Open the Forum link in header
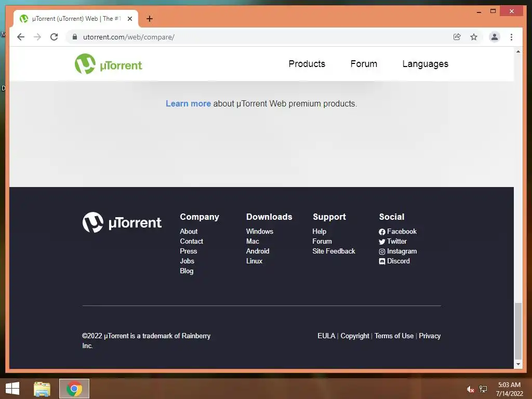The width and height of the screenshot is (532, 399). click(364, 64)
